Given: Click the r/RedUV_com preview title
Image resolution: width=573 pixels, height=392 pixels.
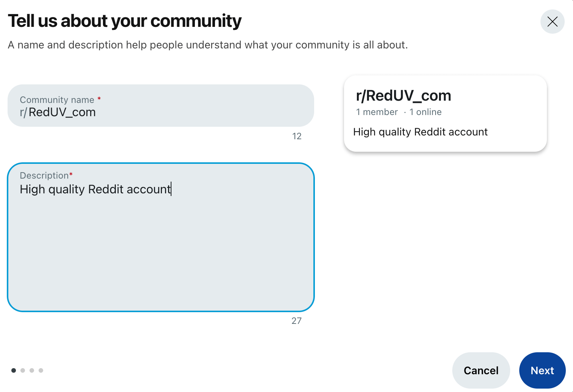Looking at the screenshot, I should (403, 95).
